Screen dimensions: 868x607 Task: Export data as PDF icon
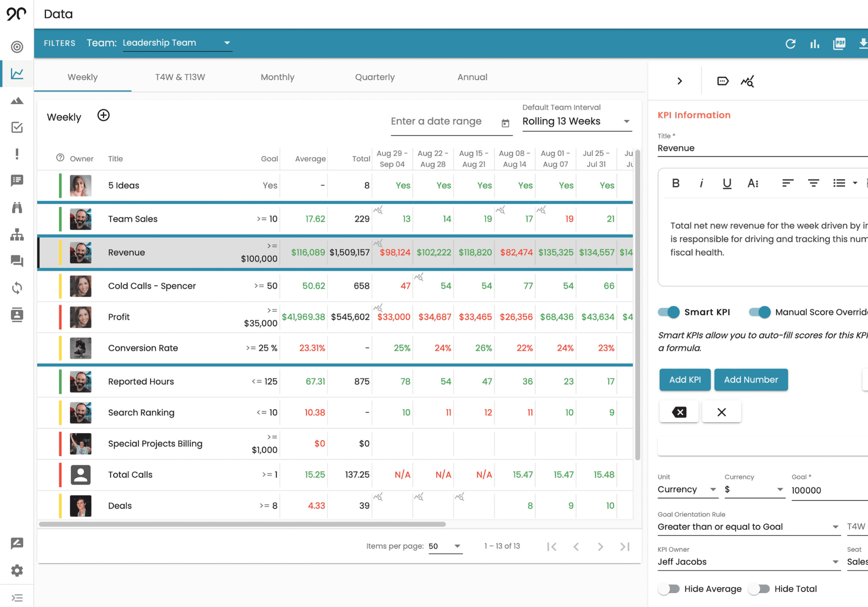coord(839,43)
